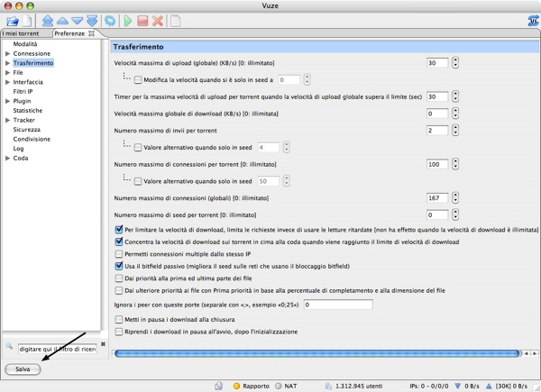This screenshot has width=541, height=392.
Task: Check 'Riprendi i download in pausa all'avvio'
Action: tap(119, 332)
